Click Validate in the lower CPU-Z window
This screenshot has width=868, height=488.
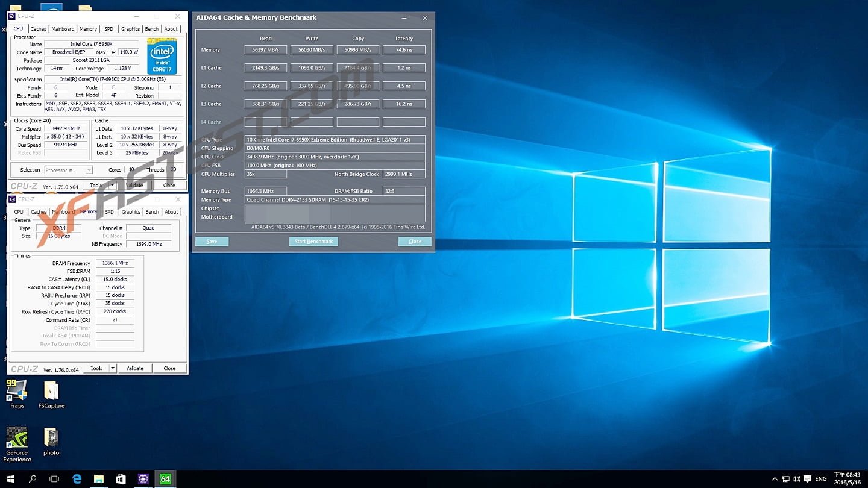tap(134, 368)
